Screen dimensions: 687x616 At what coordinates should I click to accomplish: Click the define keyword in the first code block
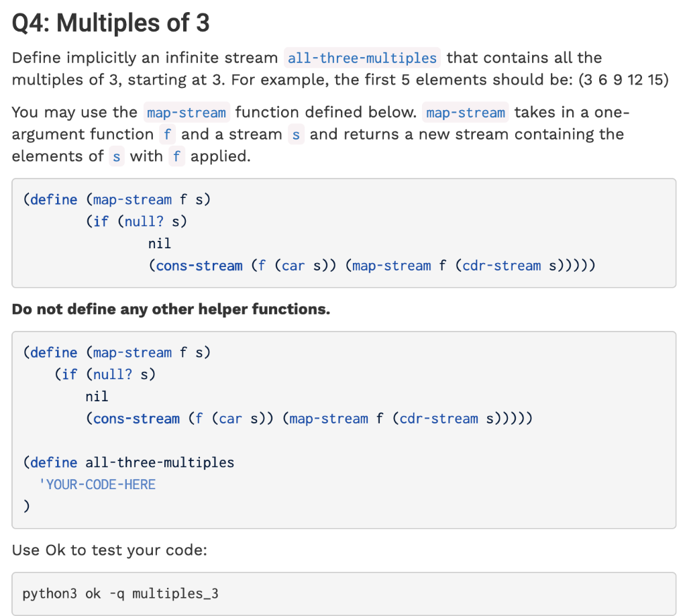click(x=53, y=199)
